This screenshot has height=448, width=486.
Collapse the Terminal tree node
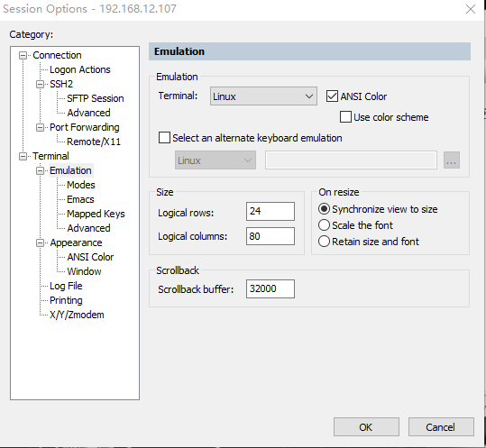[23, 156]
